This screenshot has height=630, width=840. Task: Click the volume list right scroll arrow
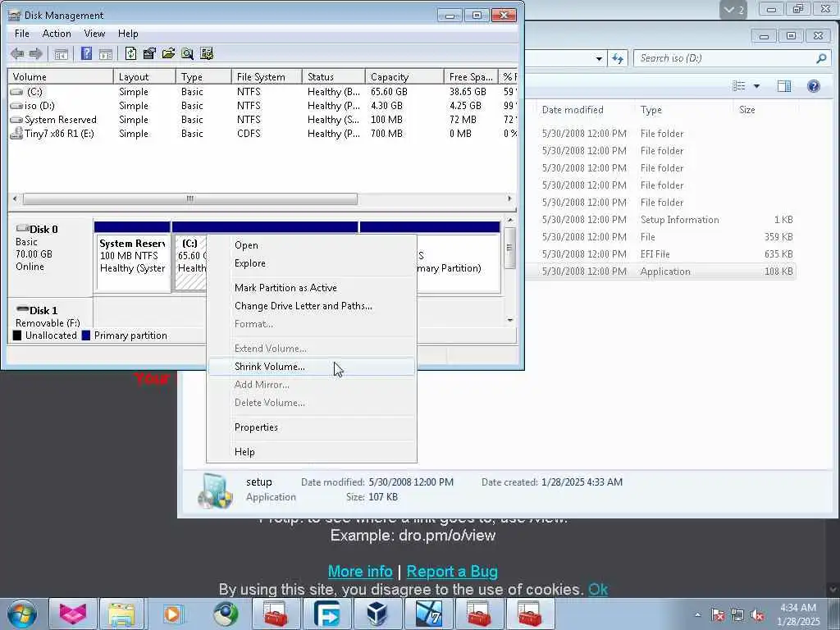pos(509,199)
